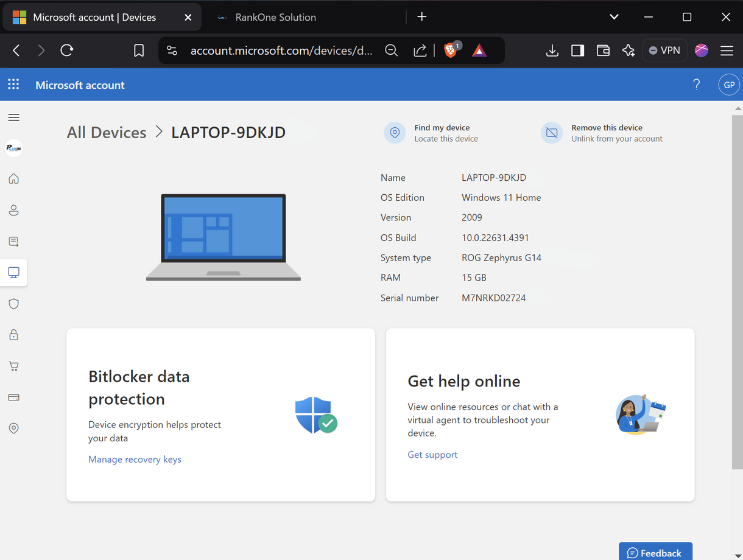
Task: Toggle the browser sidebar panel icon
Action: 577,51
